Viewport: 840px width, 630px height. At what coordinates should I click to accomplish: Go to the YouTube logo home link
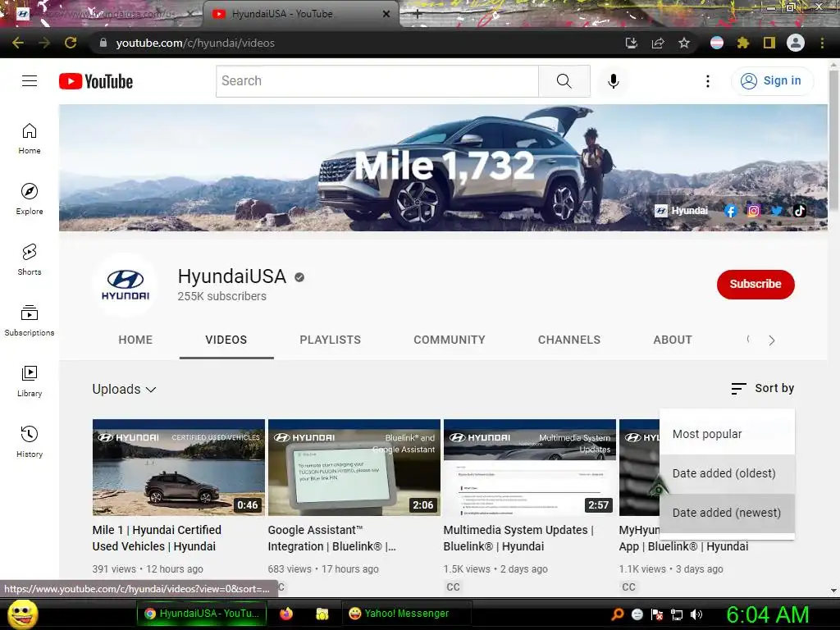pos(96,81)
